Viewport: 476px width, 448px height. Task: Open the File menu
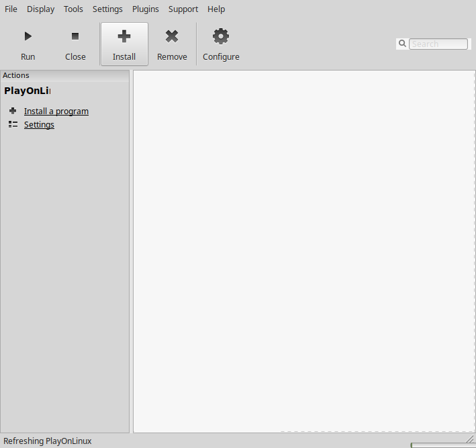click(11, 9)
